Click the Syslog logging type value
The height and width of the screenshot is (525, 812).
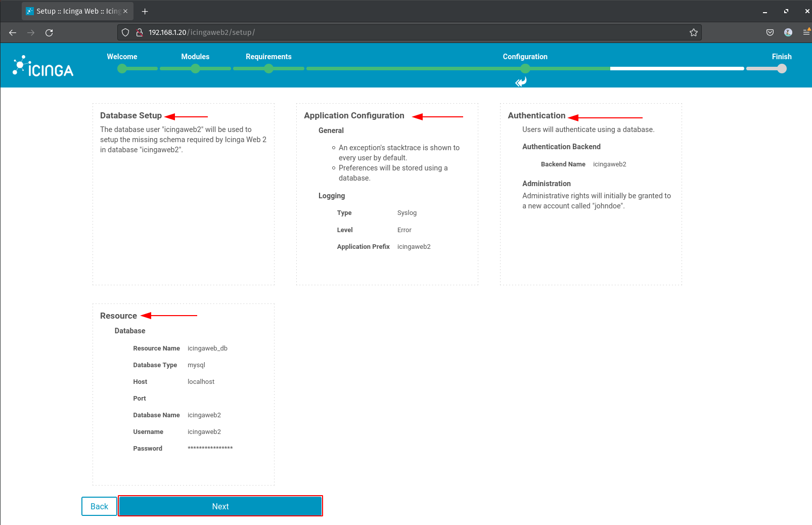(x=407, y=213)
